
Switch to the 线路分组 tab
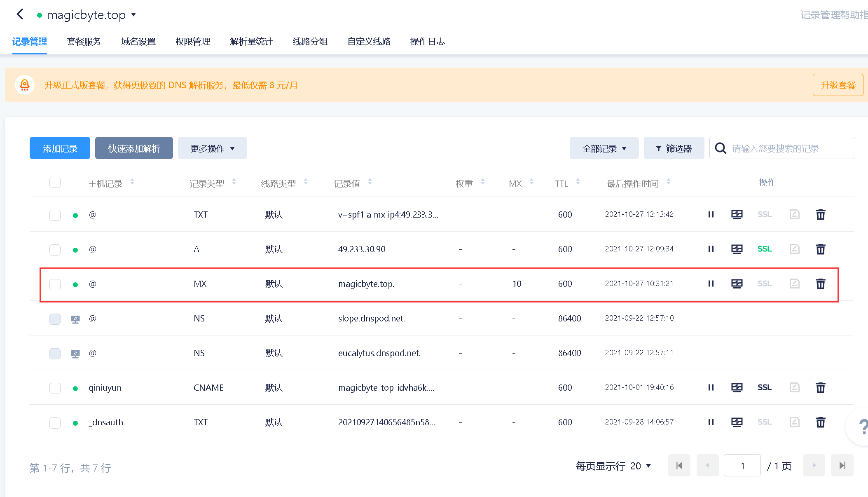310,42
